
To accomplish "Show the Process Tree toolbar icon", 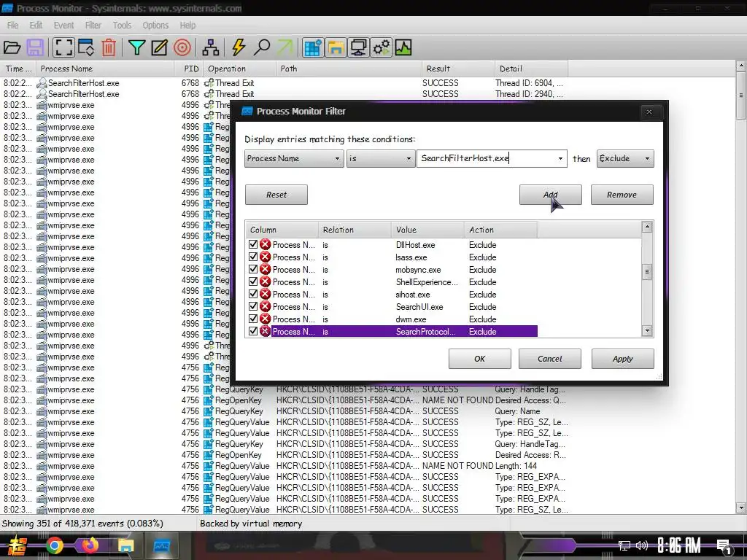I will pyautogui.click(x=211, y=47).
